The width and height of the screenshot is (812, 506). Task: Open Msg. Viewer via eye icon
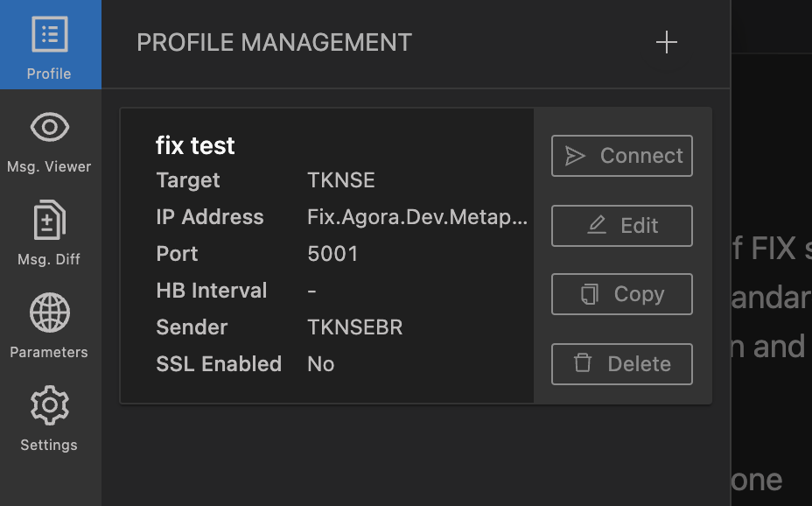pos(49,128)
